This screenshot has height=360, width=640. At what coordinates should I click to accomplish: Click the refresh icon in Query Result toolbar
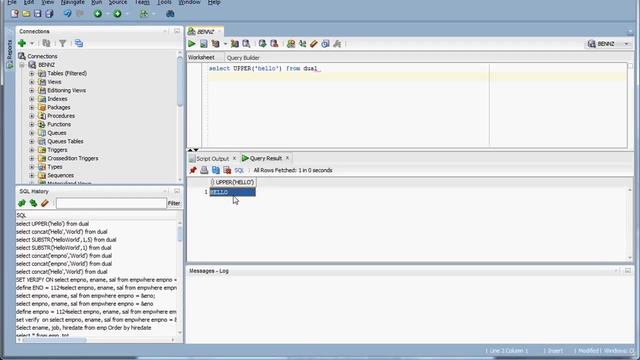tap(216, 170)
